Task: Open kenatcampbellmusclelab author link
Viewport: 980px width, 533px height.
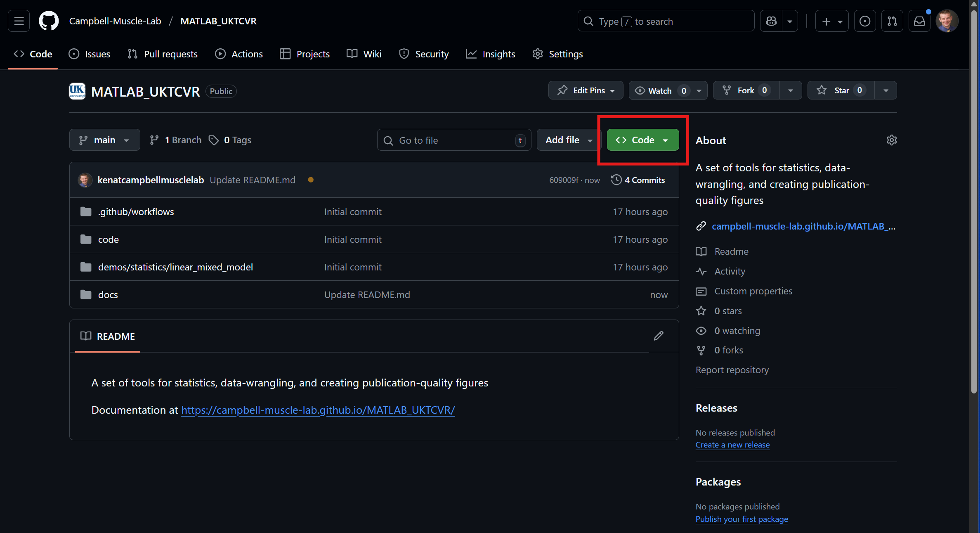Action: [151, 180]
